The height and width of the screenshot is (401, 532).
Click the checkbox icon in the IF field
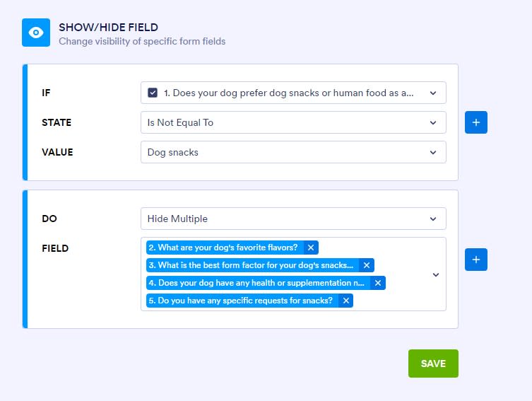pyautogui.click(x=153, y=93)
